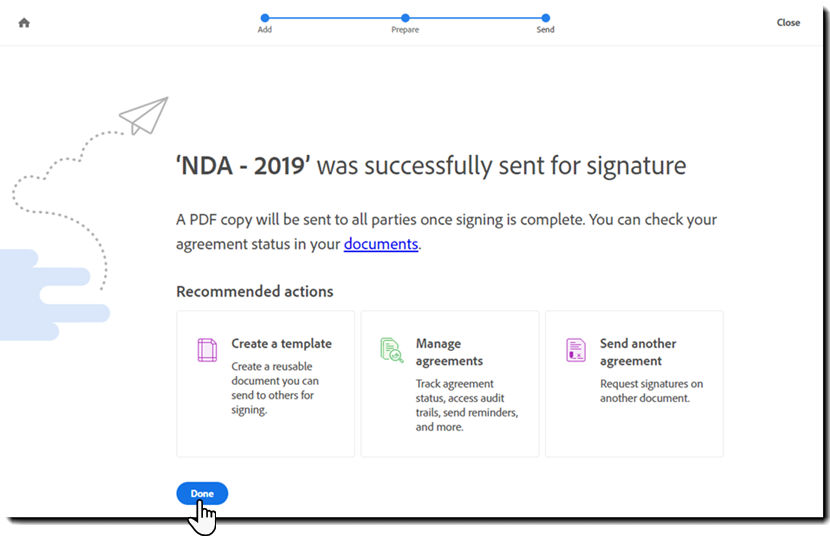Select the Add step dot

point(265,17)
